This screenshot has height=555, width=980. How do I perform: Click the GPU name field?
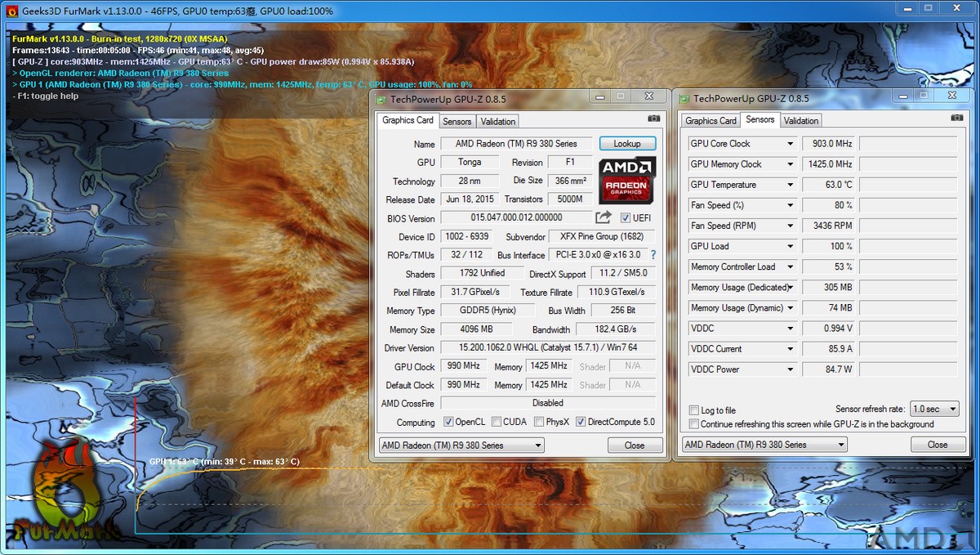coord(516,143)
